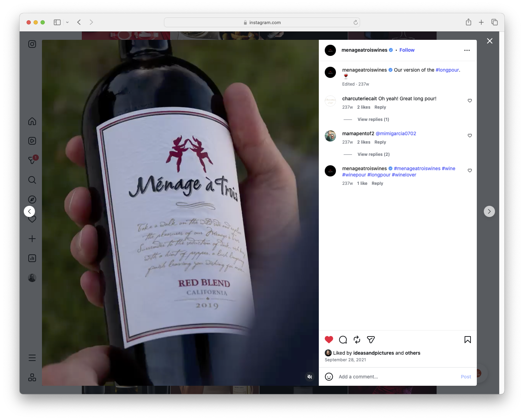524x420 pixels.
Task: Open the Explore compass icon
Action: 32,199
